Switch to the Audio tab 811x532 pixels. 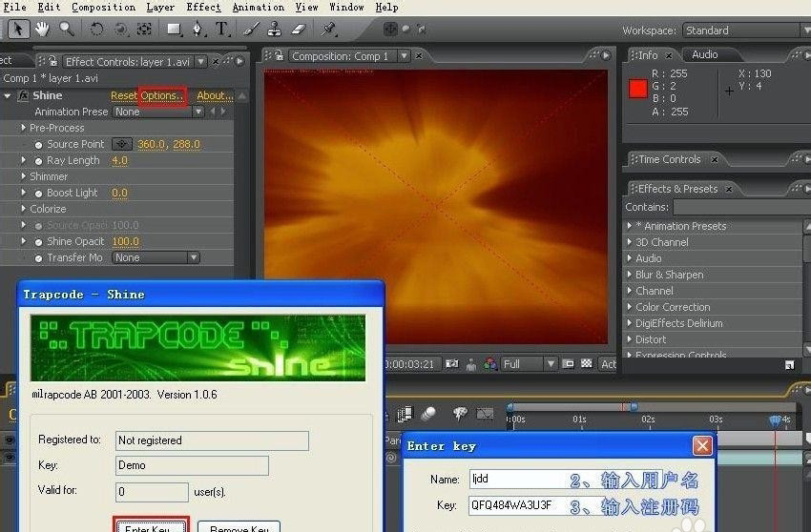[x=704, y=54]
